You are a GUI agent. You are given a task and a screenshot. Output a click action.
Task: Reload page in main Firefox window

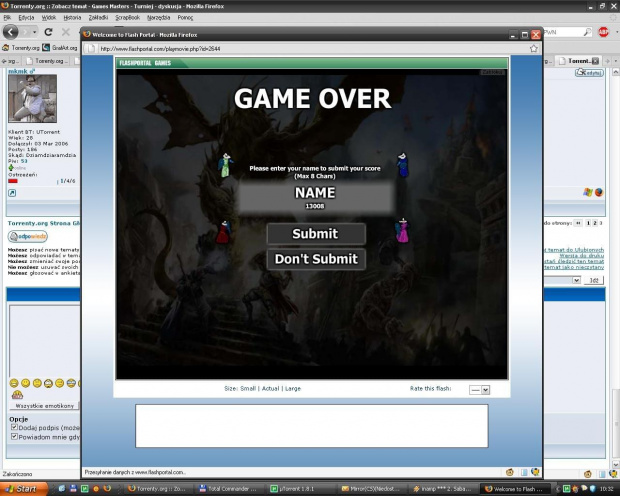coord(48,32)
